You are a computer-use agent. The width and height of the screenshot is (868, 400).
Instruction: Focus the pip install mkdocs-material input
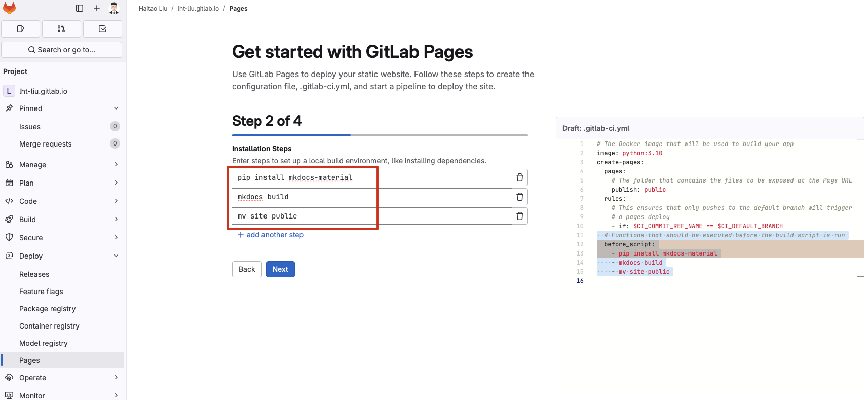pos(372,177)
